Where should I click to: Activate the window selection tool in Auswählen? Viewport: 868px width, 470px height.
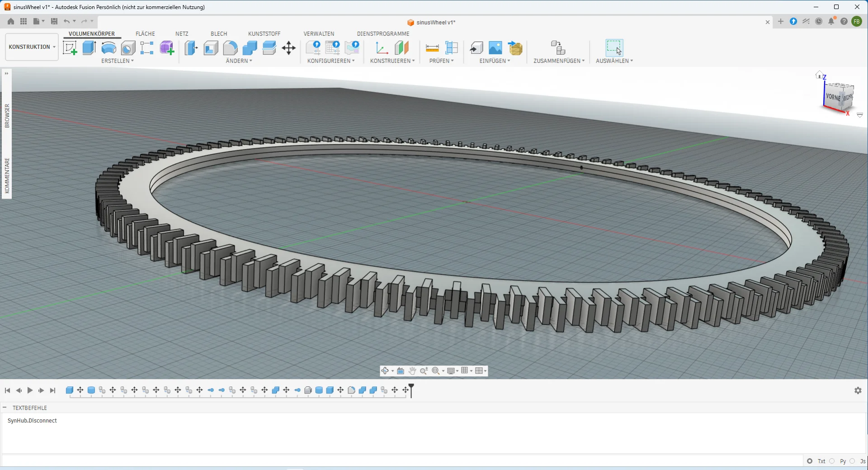[x=614, y=48]
